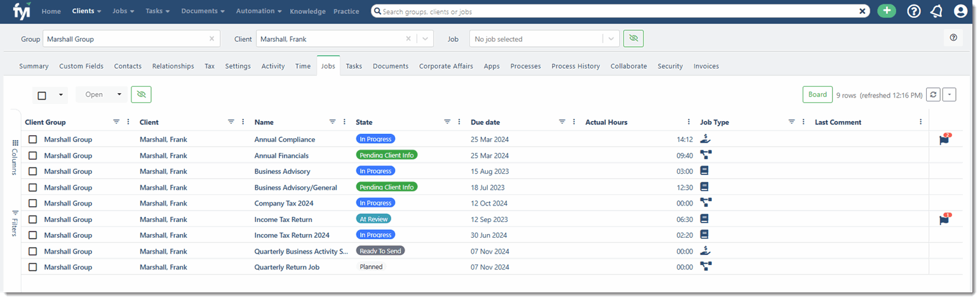Expand the Job selector chevron

tap(611, 39)
